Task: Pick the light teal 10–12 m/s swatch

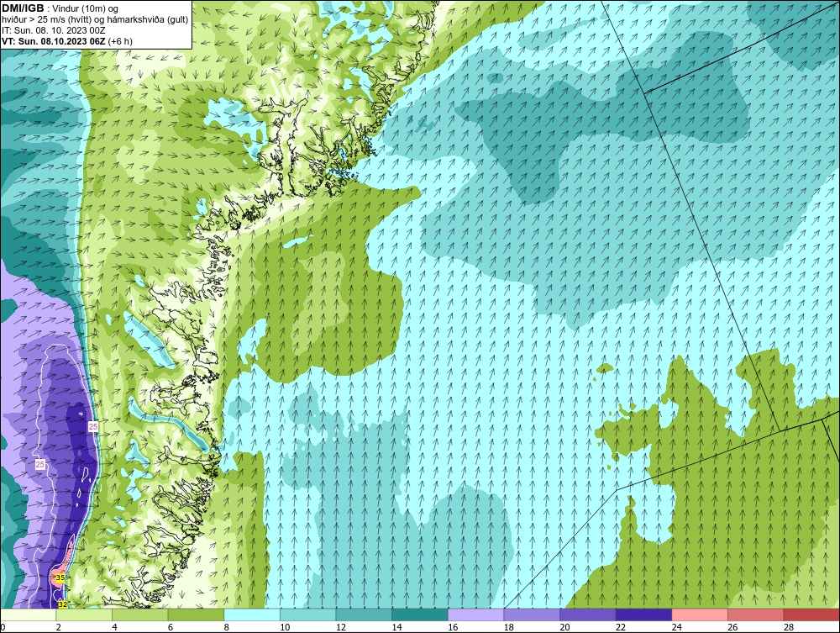Action: coord(308,615)
